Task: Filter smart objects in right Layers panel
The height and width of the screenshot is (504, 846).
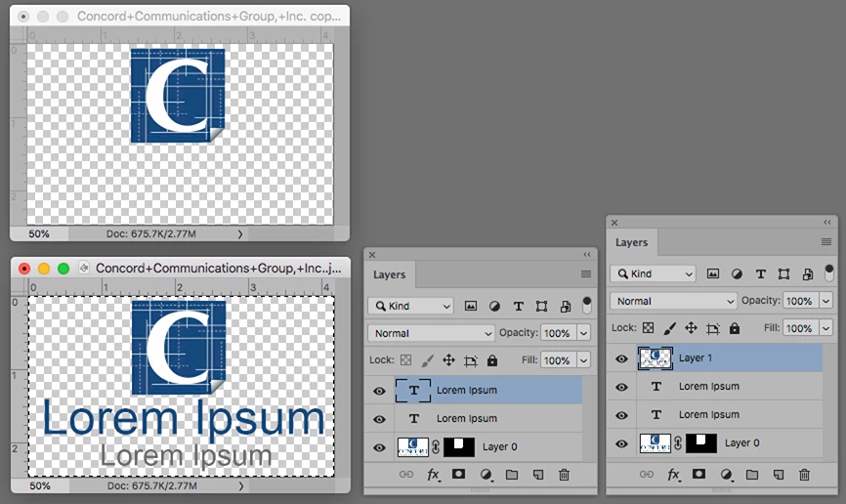Action: 808,274
